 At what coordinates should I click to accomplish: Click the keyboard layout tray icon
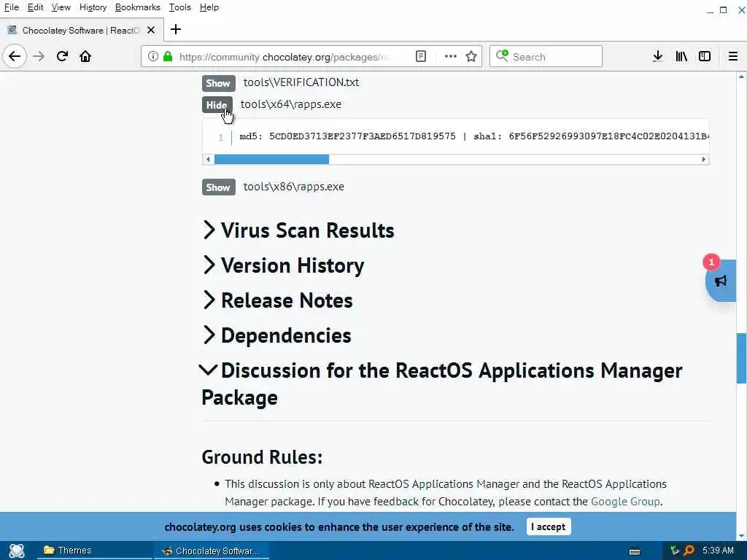tap(635, 551)
